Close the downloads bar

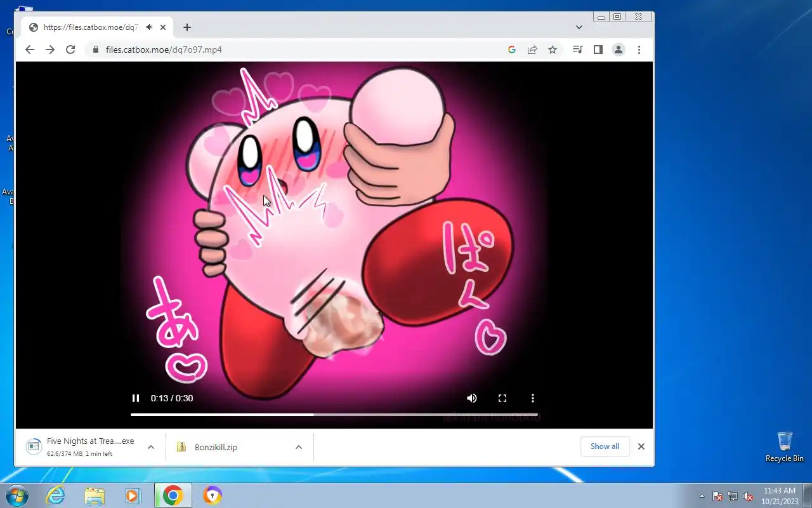pyautogui.click(x=641, y=446)
